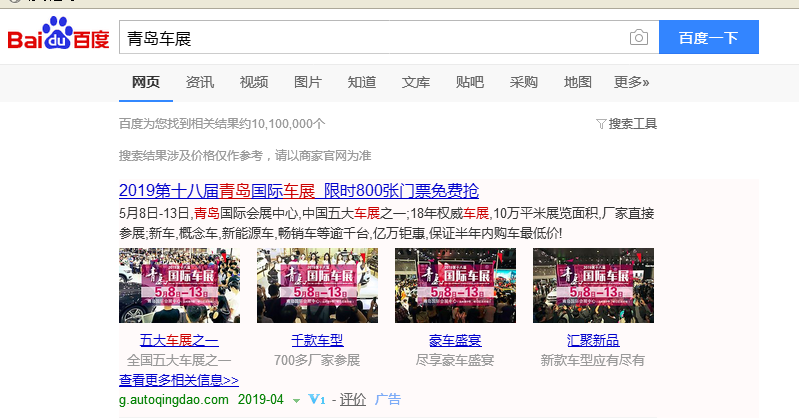Screen dimensions: 799x418
Task: Open the 千款车型 link
Action: tap(317, 340)
